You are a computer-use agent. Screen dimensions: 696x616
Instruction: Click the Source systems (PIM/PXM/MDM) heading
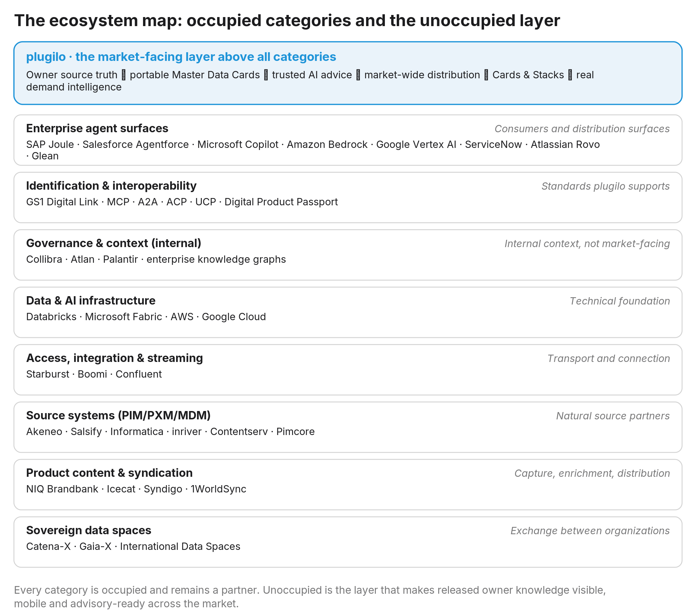(118, 416)
